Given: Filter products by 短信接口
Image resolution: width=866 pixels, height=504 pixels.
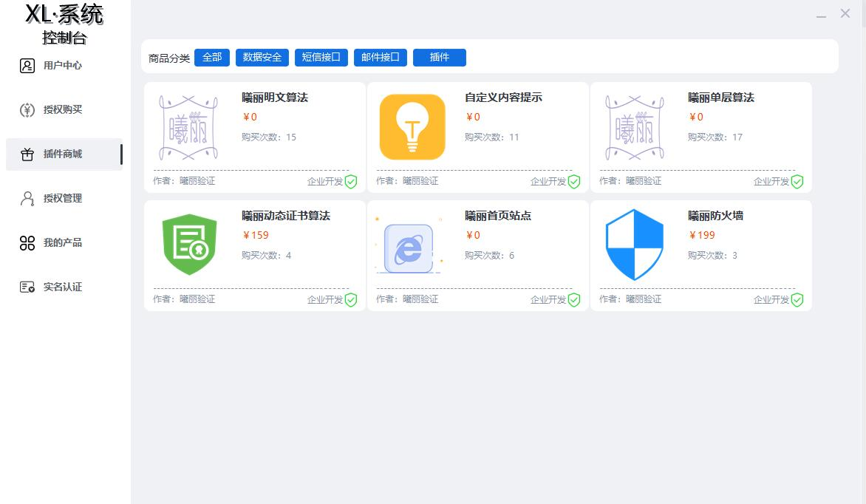Looking at the screenshot, I should (x=321, y=57).
